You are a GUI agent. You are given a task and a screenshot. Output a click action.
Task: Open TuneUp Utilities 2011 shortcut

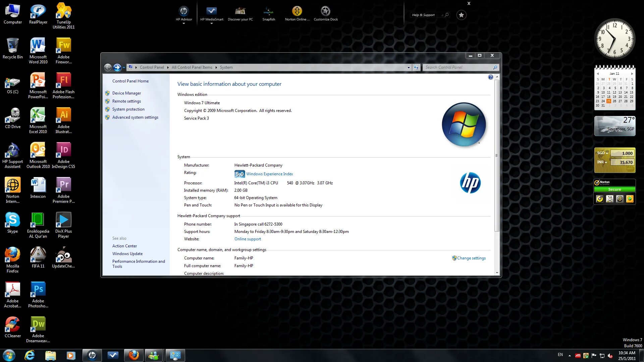click(63, 16)
